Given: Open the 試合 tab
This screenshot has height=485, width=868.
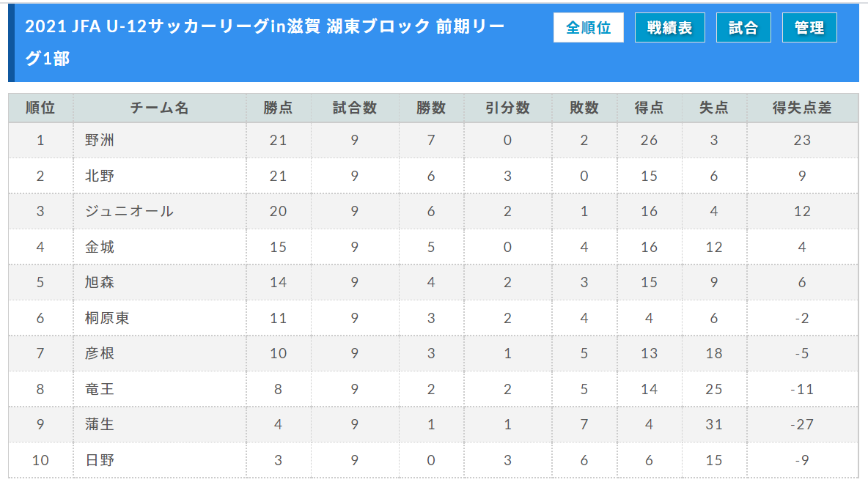Looking at the screenshot, I should coord(743,28).
